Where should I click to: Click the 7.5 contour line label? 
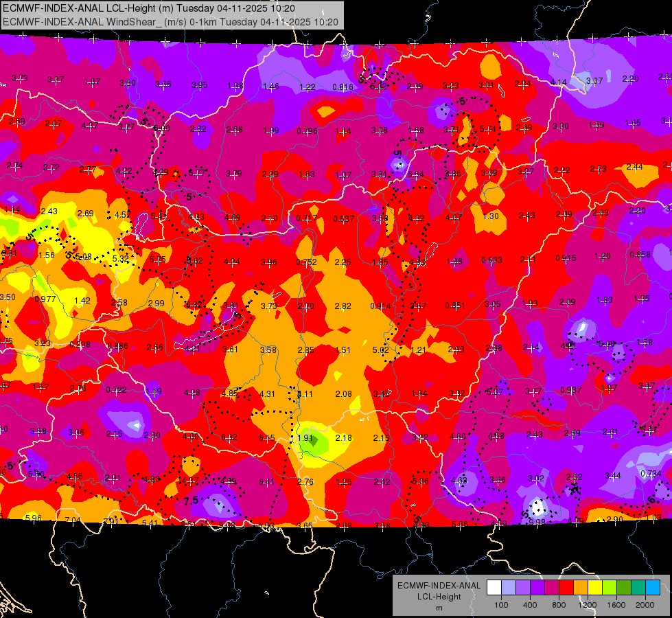[x=191, y=501]
